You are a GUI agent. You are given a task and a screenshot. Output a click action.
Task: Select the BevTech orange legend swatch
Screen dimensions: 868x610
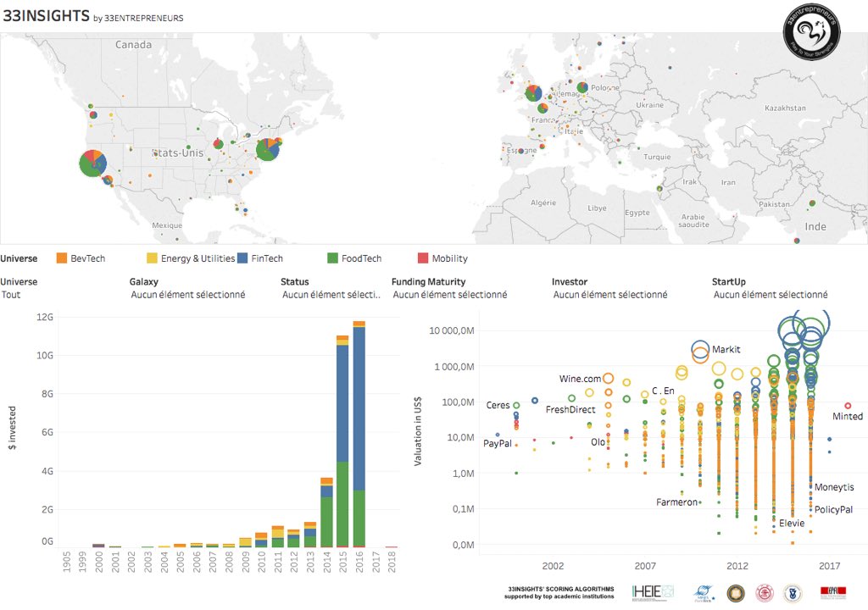pyautogui.click(x=61, y=258)
